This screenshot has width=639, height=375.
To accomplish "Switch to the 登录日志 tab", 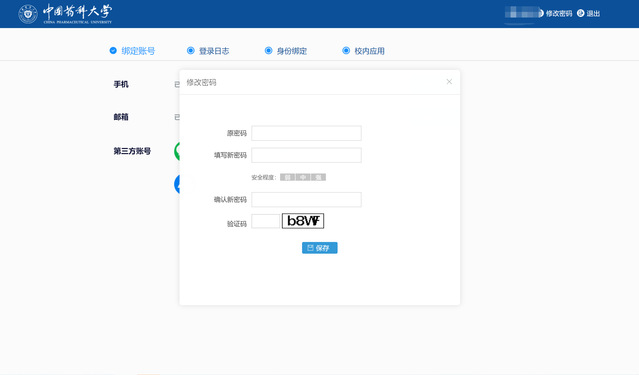I will click(214, 51).
